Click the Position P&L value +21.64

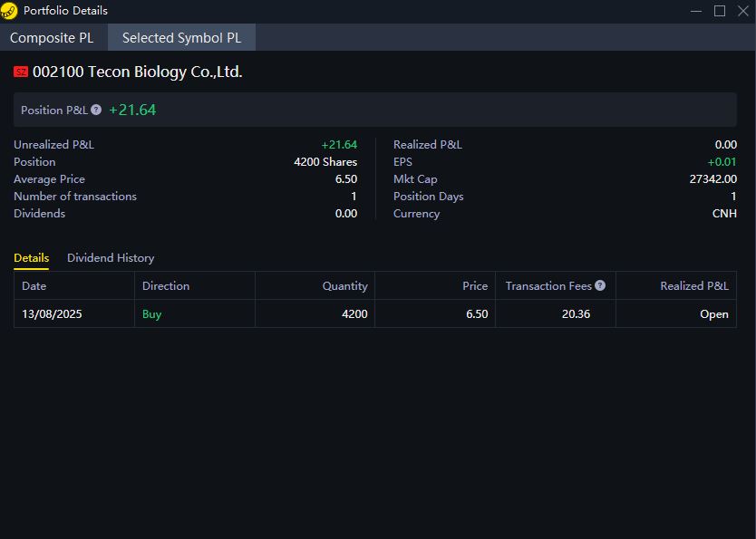pos(132,110)
